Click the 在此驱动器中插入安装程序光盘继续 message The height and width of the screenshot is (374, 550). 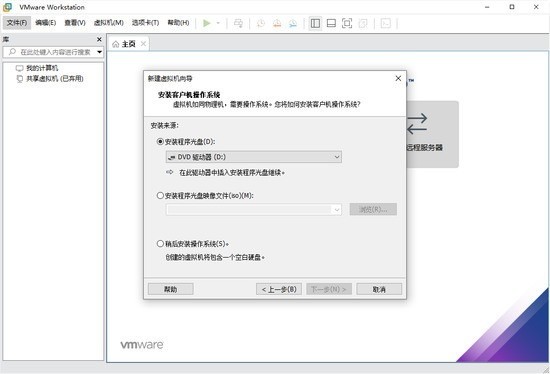pyautogui.click(x=232, y=173)
